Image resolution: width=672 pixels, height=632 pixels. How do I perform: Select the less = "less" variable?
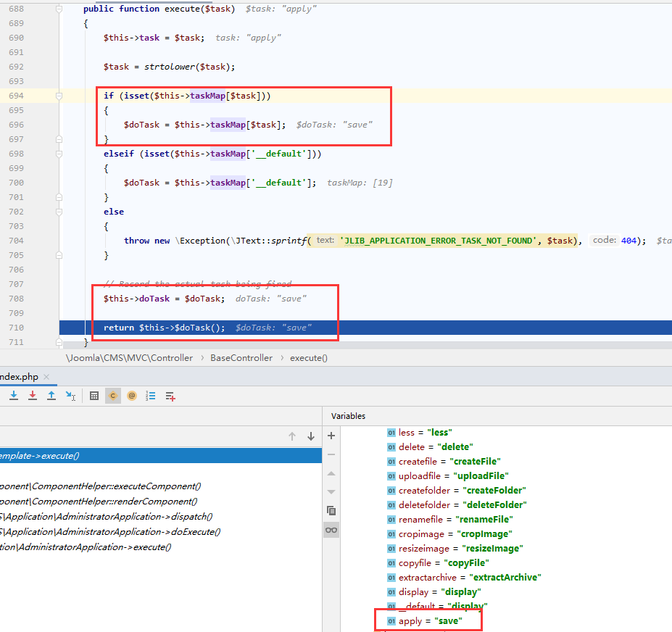[x=420, y=433]
